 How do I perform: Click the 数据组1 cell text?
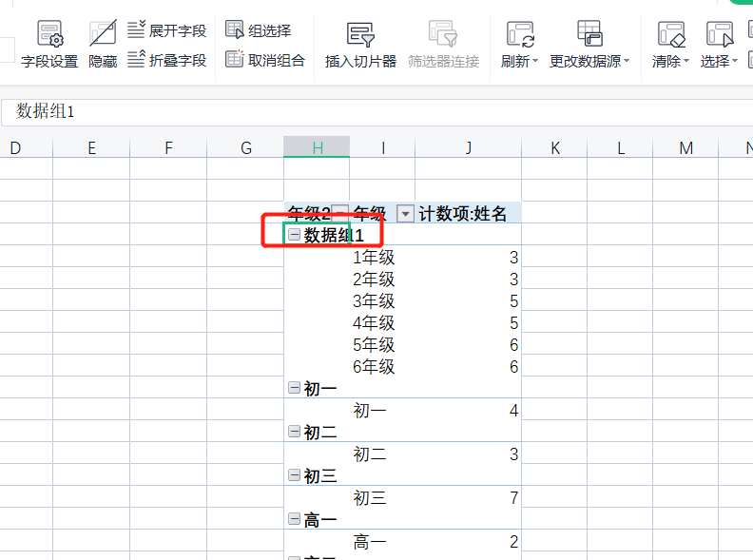(334, 236)
